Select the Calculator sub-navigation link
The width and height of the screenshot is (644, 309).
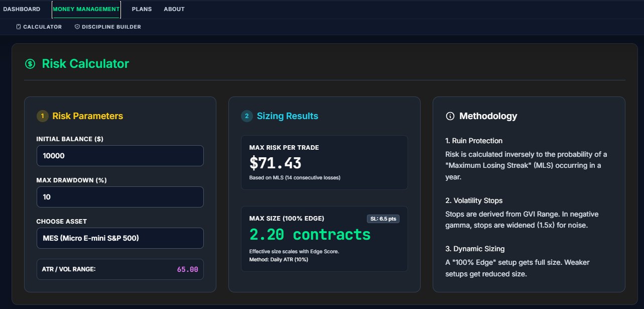click(x=39, y=27)
